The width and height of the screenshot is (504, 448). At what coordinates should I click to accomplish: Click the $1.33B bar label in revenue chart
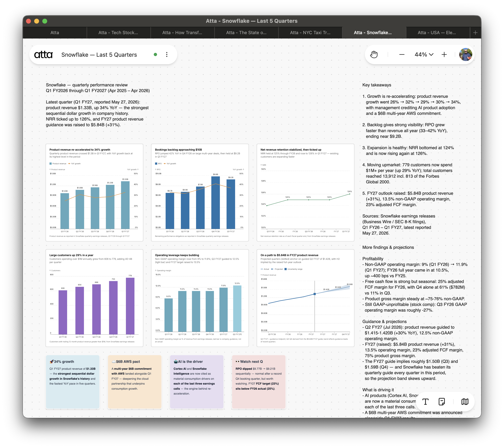(x=125, y=179)
